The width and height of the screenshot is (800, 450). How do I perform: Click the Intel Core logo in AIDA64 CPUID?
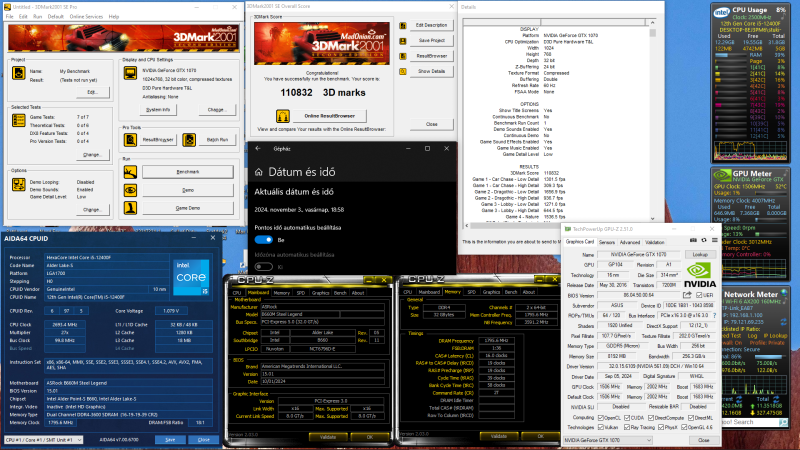pyautogui.click(x=191, y=277)
